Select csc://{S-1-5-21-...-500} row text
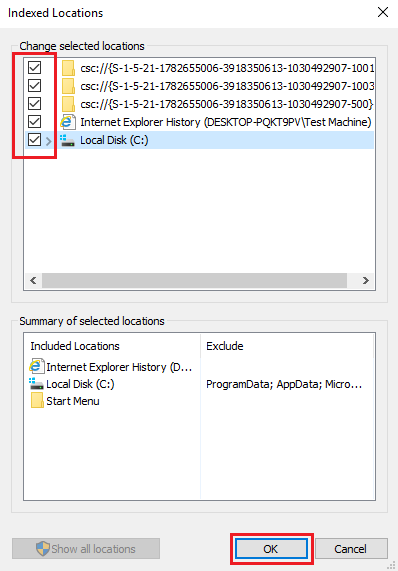Image resolution: width=398 pixels, height=571 pixels. pos(226,104)
